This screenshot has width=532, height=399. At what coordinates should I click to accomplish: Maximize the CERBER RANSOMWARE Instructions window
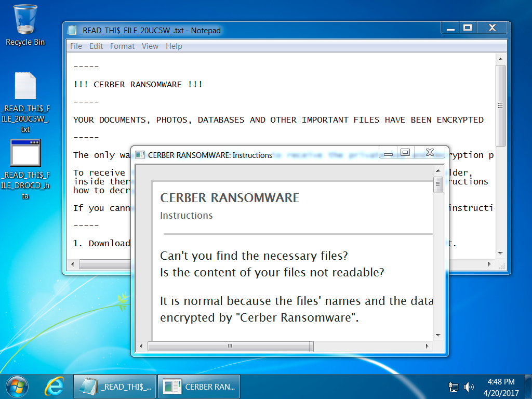pyautogui.click(x=405, y=153)
